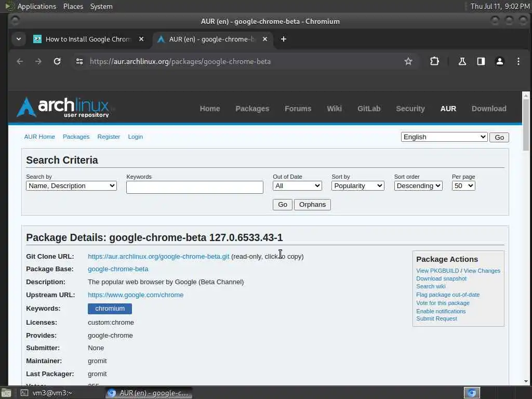This screenshot has width=532, height=399.
Task: Open the Extensions puzzle icon
Action: click(x=434, y=61)
